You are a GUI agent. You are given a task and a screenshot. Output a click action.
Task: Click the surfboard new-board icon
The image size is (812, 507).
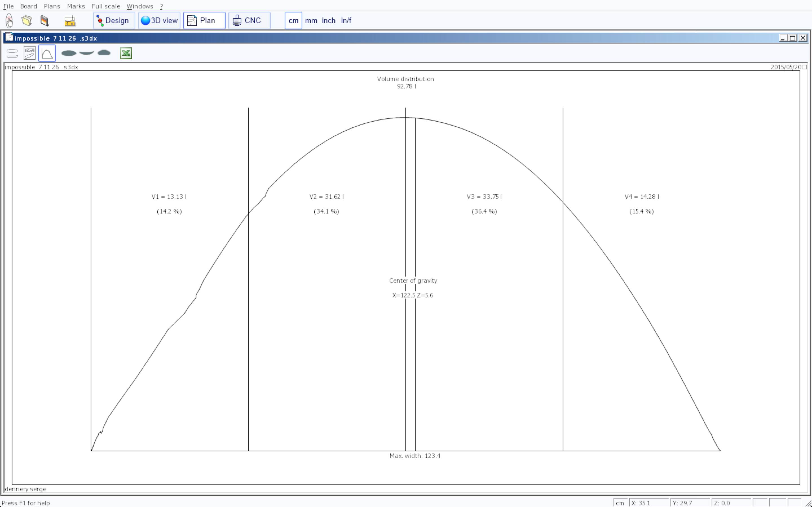click(x=9, y=21)
